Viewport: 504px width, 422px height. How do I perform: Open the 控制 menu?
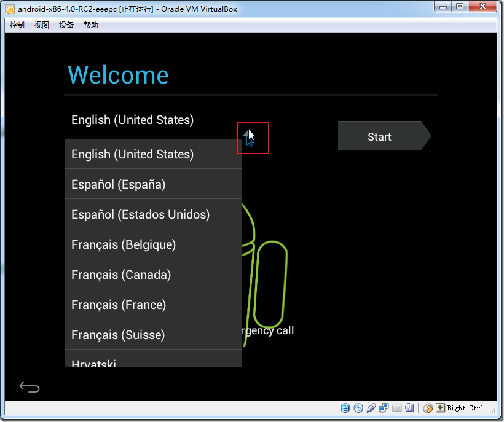[x=17, y=25]
